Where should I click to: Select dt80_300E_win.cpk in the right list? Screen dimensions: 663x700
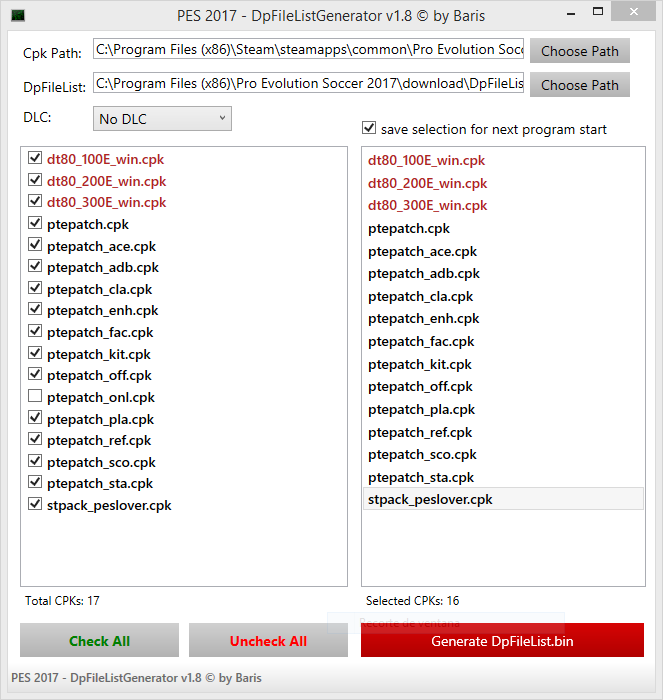(503, 205)
